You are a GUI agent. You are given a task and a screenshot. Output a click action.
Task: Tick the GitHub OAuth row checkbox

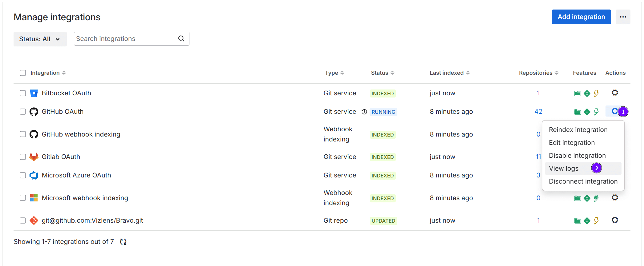point(23,112)
